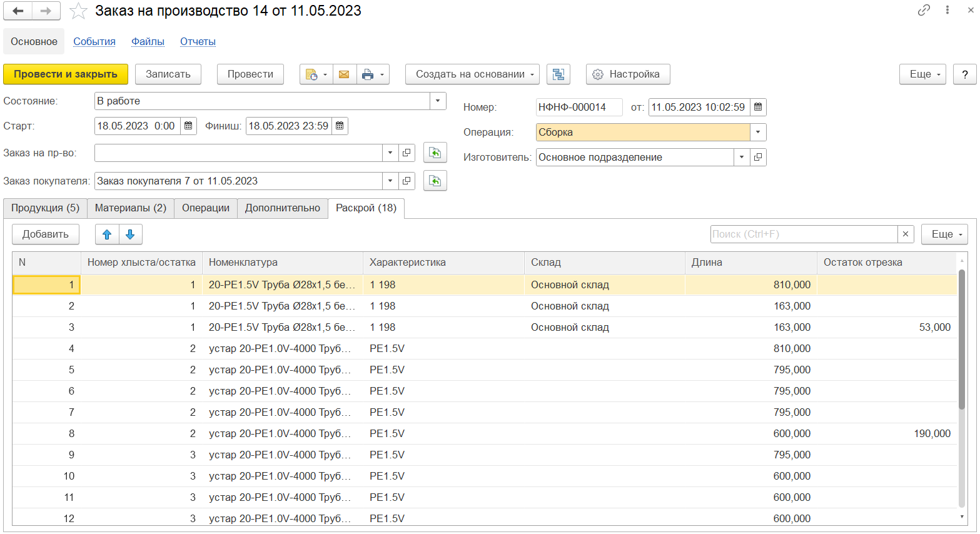
Task: Expand the Состояние dropdown list
Action: [x=438, y=101]
